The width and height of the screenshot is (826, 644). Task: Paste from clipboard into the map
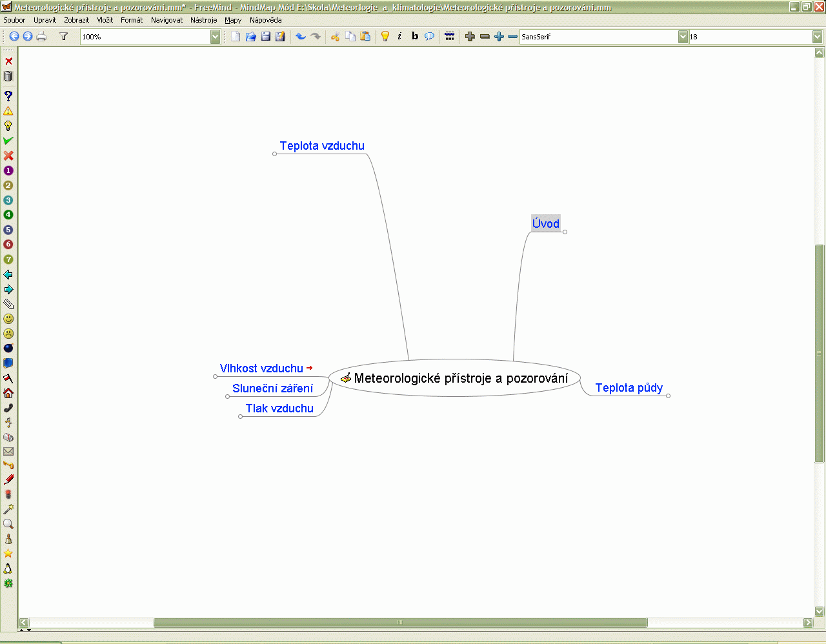(x=365, y=37)
